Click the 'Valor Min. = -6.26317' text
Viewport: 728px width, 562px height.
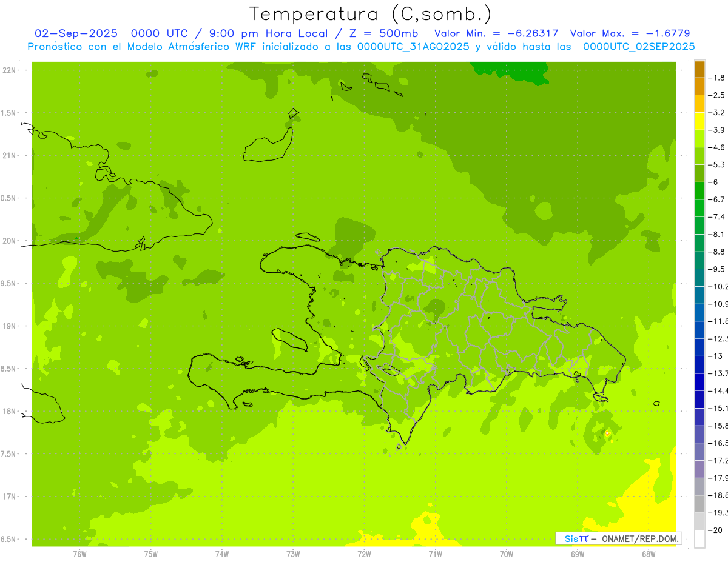click(497, 33)
